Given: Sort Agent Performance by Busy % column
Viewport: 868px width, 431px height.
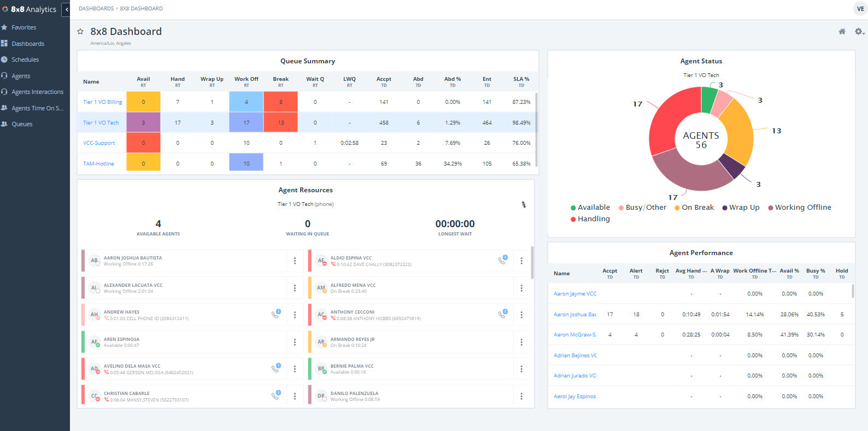Looking at the screenshot, I should tap(816, 273).
